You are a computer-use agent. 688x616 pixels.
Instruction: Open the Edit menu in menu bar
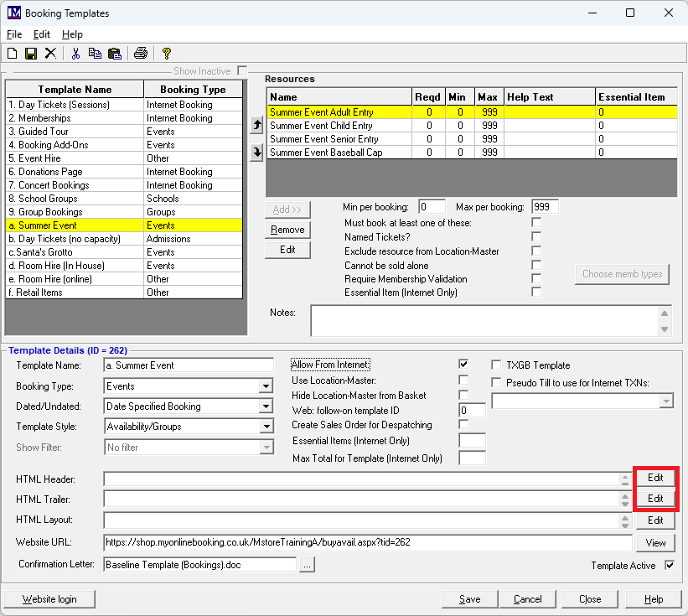(42, 34)
